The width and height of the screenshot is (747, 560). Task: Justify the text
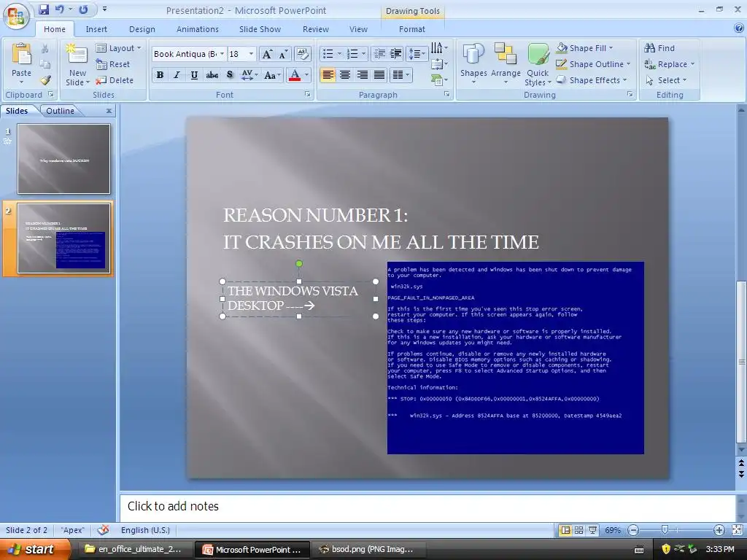pos(379,75)
